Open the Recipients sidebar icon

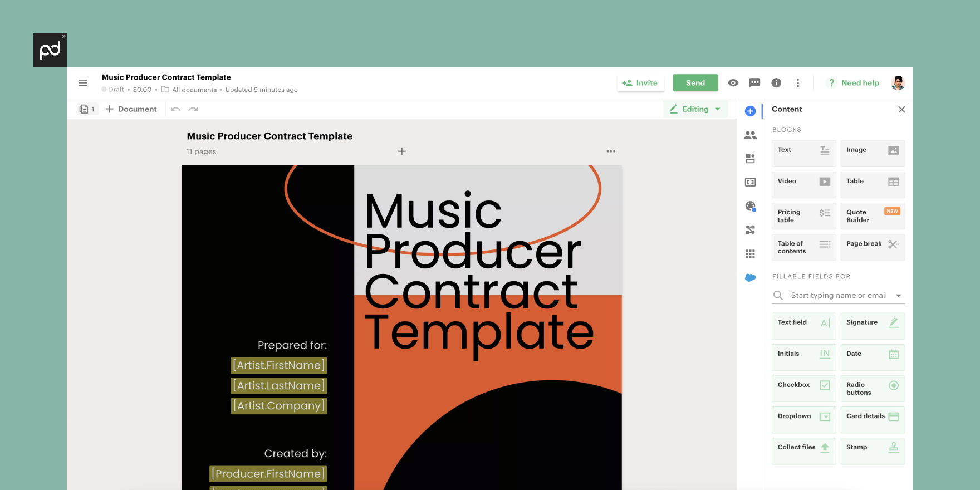(x=750, y=135)
